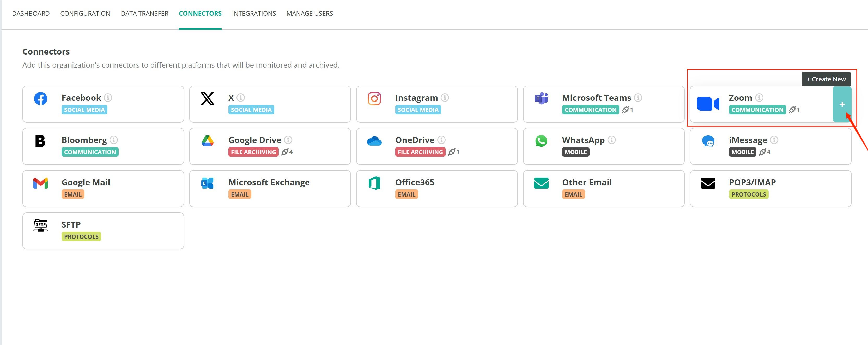This screenshot has width=868, height=345.
Task: Open info icon next to OneDrive
Action: point(441,140)
